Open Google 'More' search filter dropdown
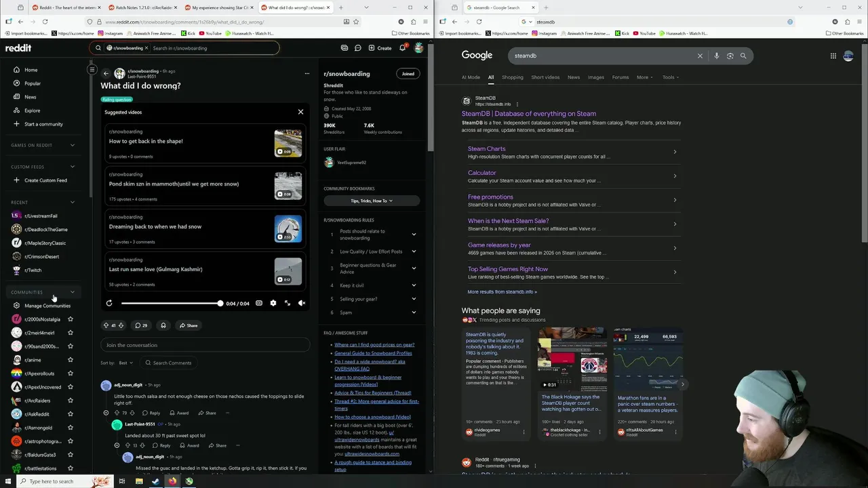The height and width of the screenshot is (488, 868). point(644,77)
